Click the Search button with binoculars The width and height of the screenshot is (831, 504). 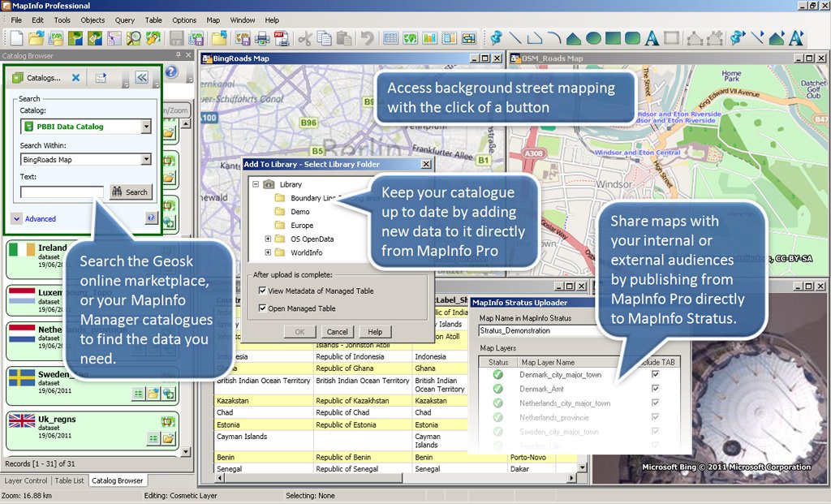(x=131, y=192)
